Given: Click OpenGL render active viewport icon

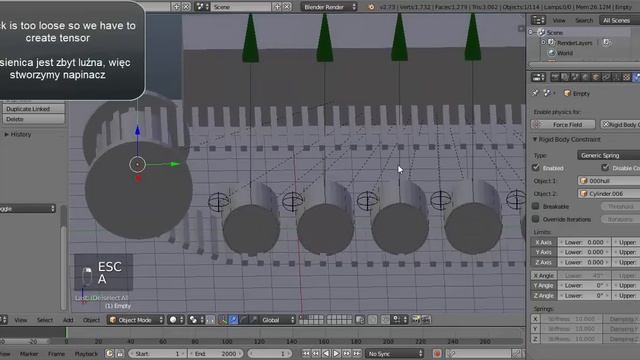Looking at the screenshot, I should point(416,320).
